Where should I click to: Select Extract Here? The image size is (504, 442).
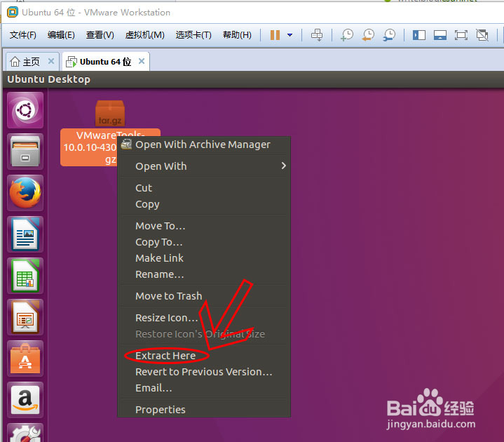[204, 356]
